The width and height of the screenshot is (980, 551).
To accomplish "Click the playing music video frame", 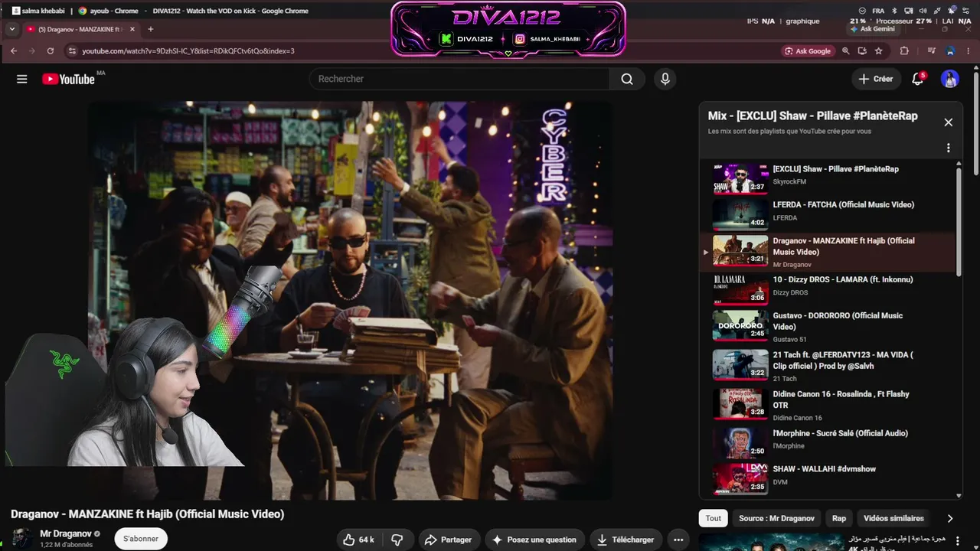I will pyautogui.click(x=350, y=301).
